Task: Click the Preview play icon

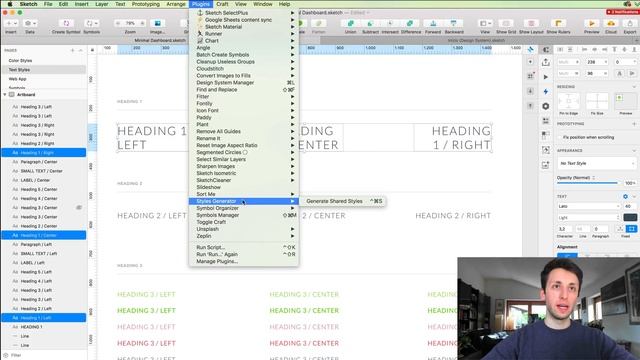Action: (591, 23)
